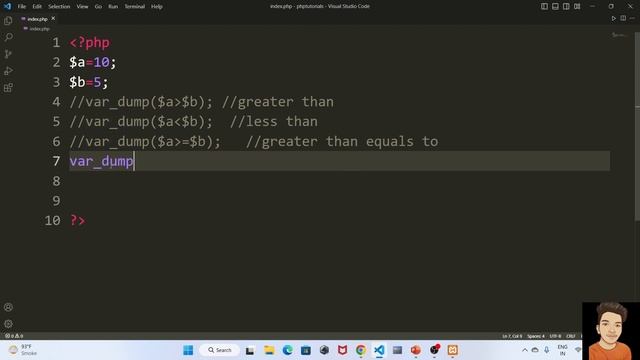Image resolution: width=640 pixels, height=360 pixels.
Task: Open PowerPoint from the taskbar
Action: pyautogui.click(x=416, y=350)
